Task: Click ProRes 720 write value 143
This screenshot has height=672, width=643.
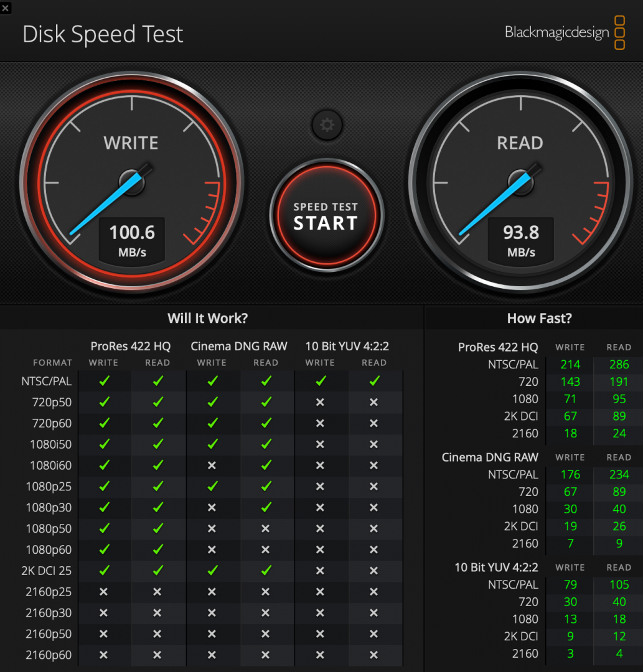Action: 570,381
